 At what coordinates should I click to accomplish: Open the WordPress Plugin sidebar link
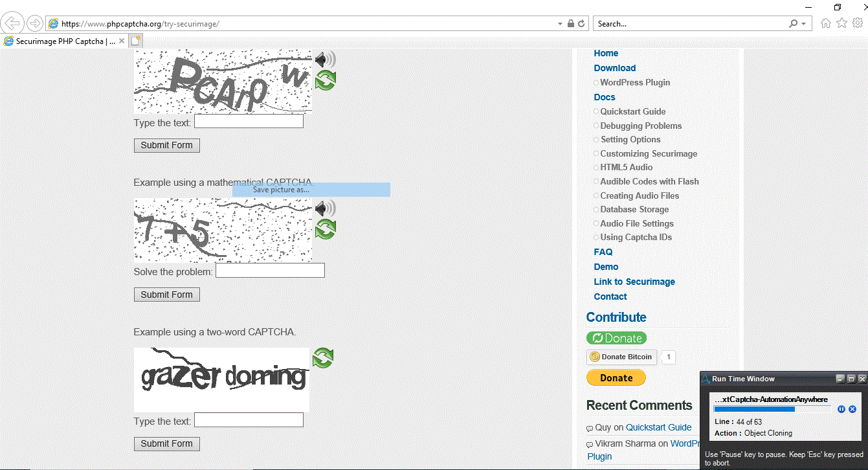[635, 82]
